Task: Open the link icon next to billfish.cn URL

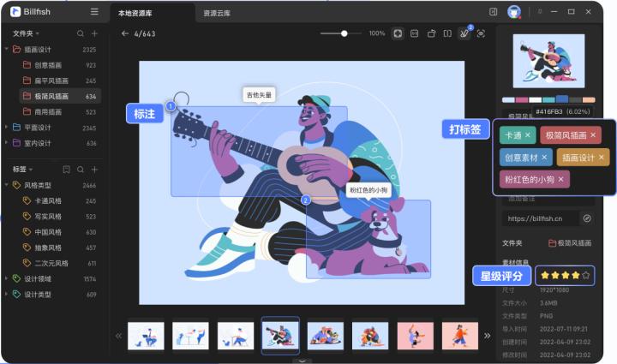Action: point(587,218)
